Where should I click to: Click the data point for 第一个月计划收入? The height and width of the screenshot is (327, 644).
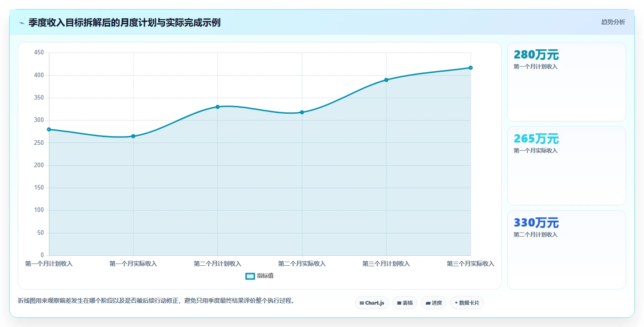[x=49, y=129]
